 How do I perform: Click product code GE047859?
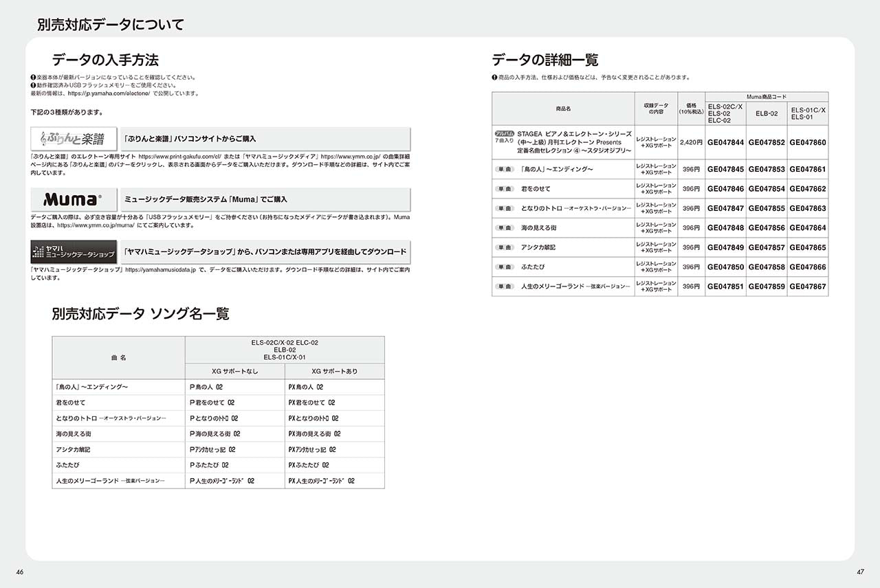767,286
